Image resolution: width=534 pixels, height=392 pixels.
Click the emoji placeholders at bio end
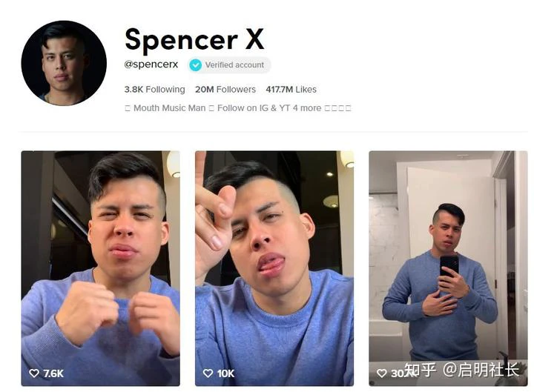(x=337, y=108)
